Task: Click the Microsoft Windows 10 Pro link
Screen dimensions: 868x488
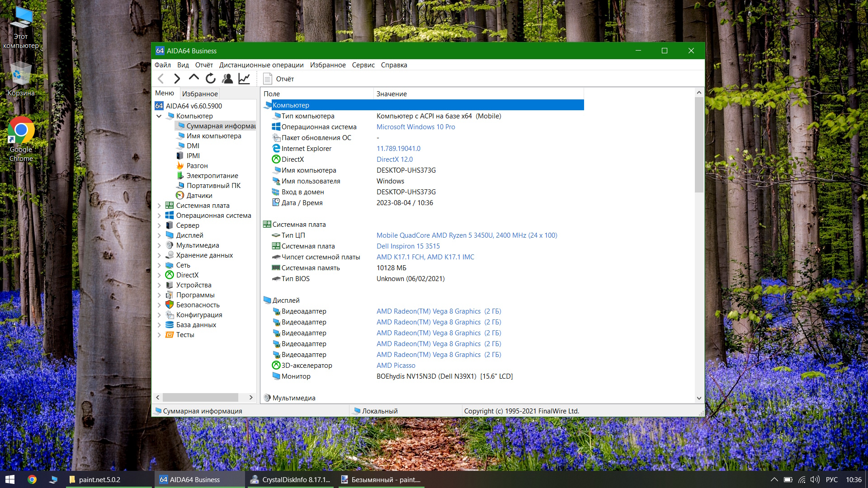Action: (x=415, y=127)
